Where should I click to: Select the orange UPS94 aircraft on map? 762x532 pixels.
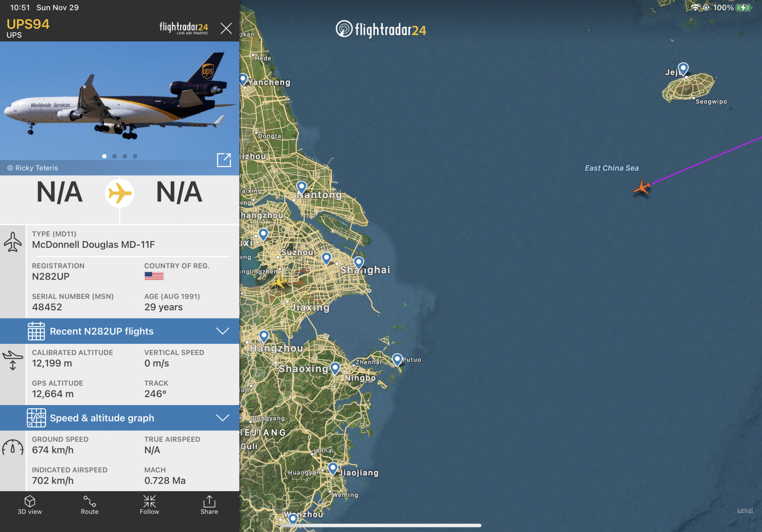pyautogui.click(x=642, y=187)
